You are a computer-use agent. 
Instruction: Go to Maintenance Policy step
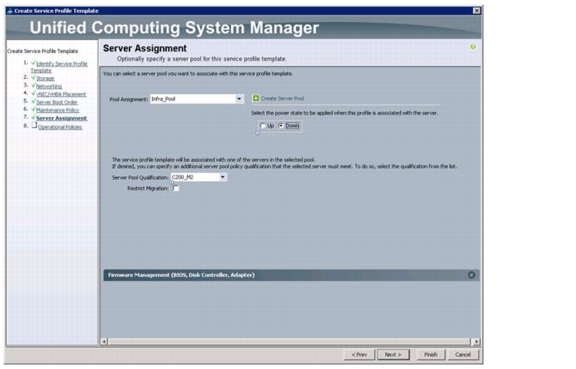[x=57, y=110]
